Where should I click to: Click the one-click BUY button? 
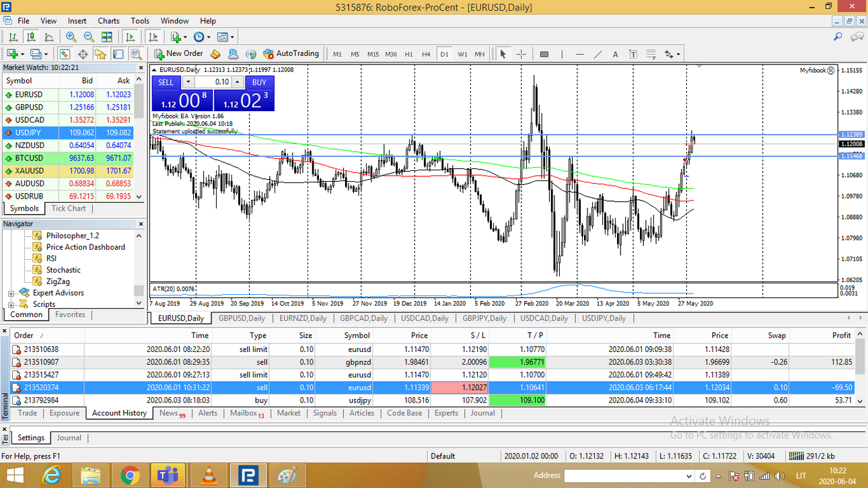259,82
